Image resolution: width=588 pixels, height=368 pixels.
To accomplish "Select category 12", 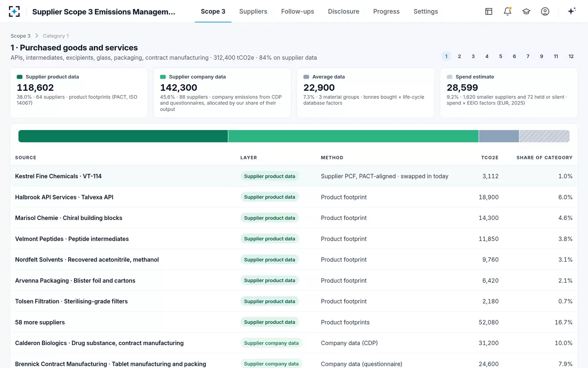I will [571, 56].
